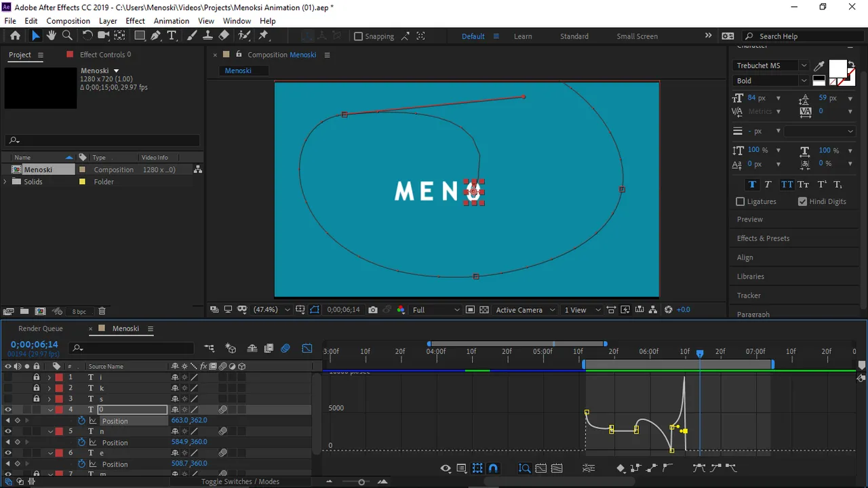Select the Pen tool
The image size is (868, 488).
[156, 36]
